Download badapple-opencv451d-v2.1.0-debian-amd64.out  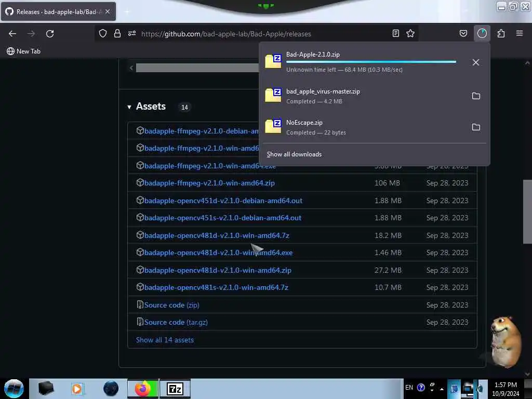click(x=223, y=201)
